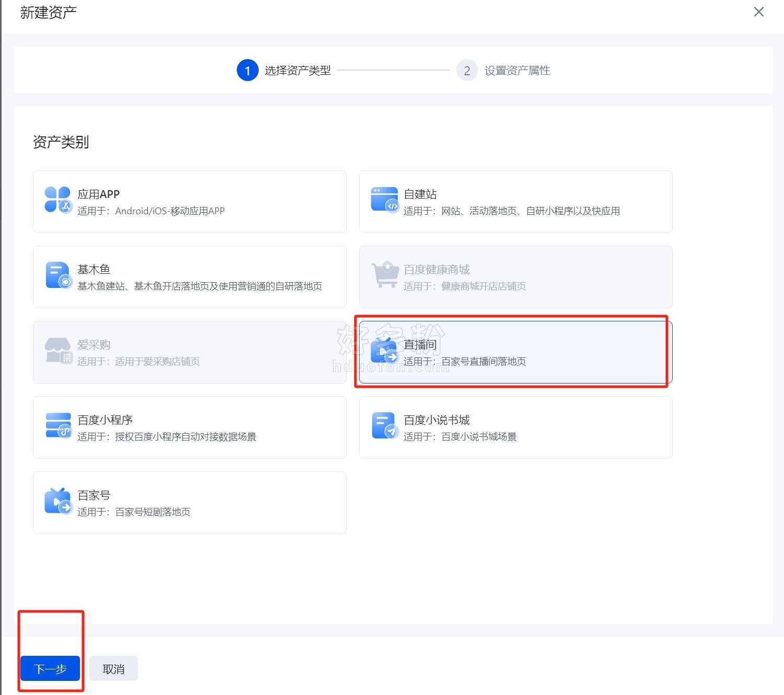784x695 pixels.
Task: Click the 百家号 TV icon
Action: tap(58, 501)
